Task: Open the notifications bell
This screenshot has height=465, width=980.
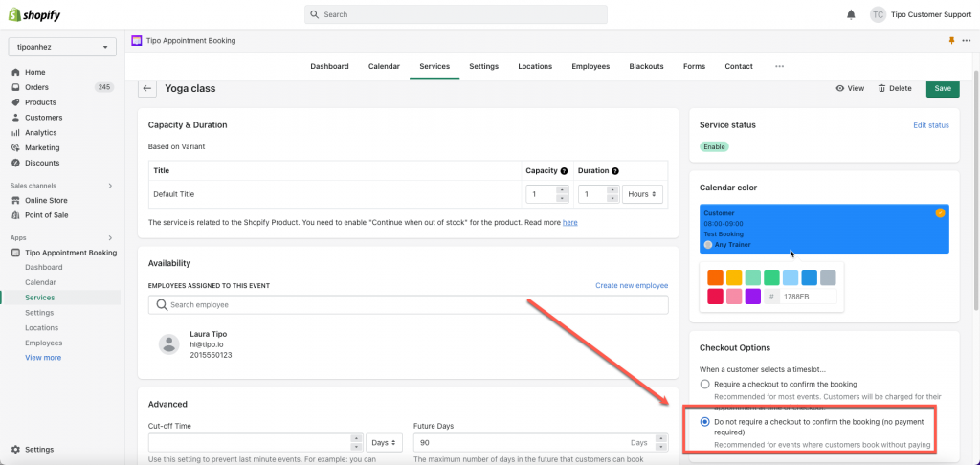Action: [x=851, y=14]
